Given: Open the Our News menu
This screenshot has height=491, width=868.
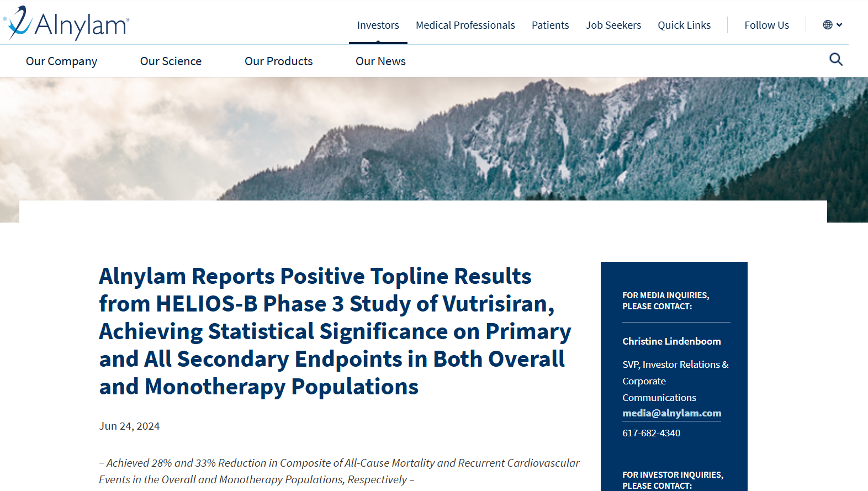Looking at the screenshot, I should (x=380, y=61).
